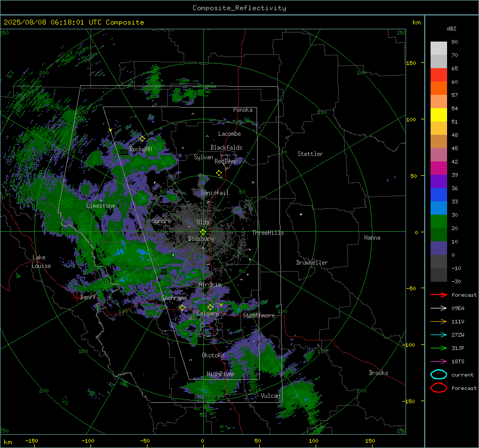Click the 2025/08/08 06:18:01 UTC timestamp
Viewport: 479px width, 448px height.
pyautogui.click(x=73, y=22)
